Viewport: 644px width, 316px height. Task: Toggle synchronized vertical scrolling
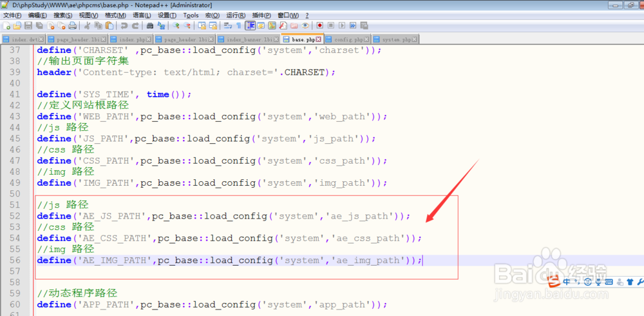(202, 26)
